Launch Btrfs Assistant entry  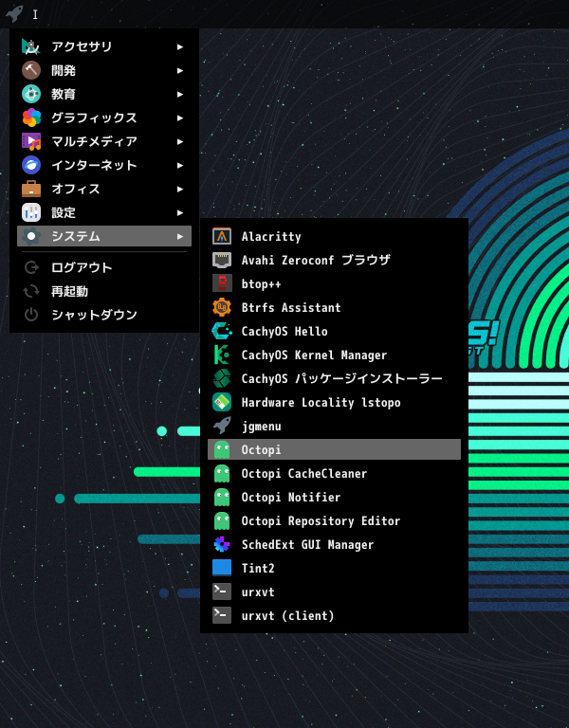334,307
